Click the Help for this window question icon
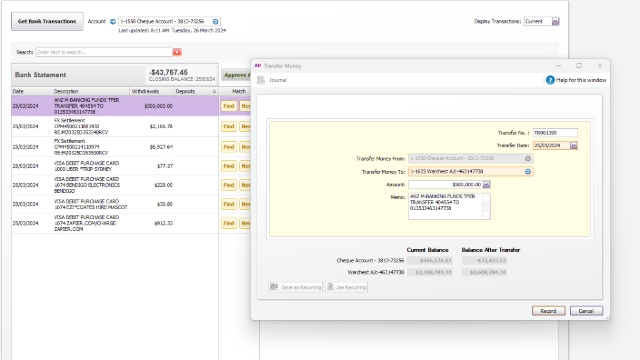The image size is (640, 360). (x=550, y=80)
